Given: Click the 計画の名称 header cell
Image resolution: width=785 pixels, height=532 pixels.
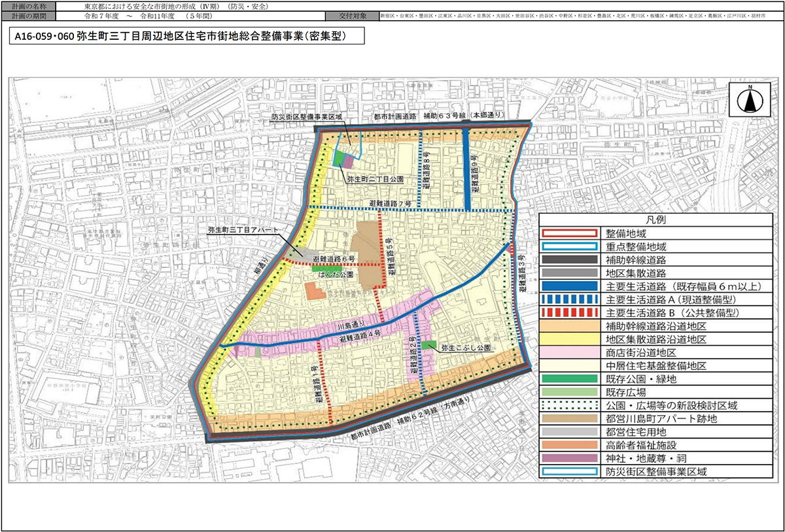Looking at the screenshot, I should tap(27, 5).
